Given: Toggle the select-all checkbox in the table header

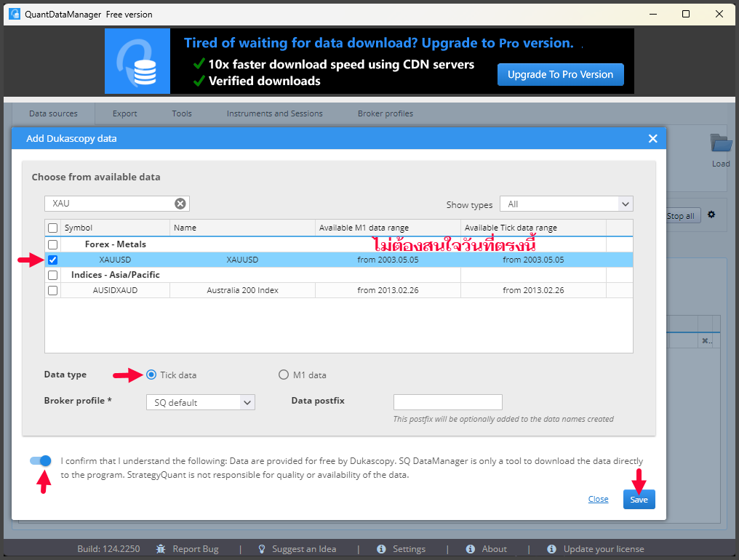Looking at the screenshot, I should (53, 228).
